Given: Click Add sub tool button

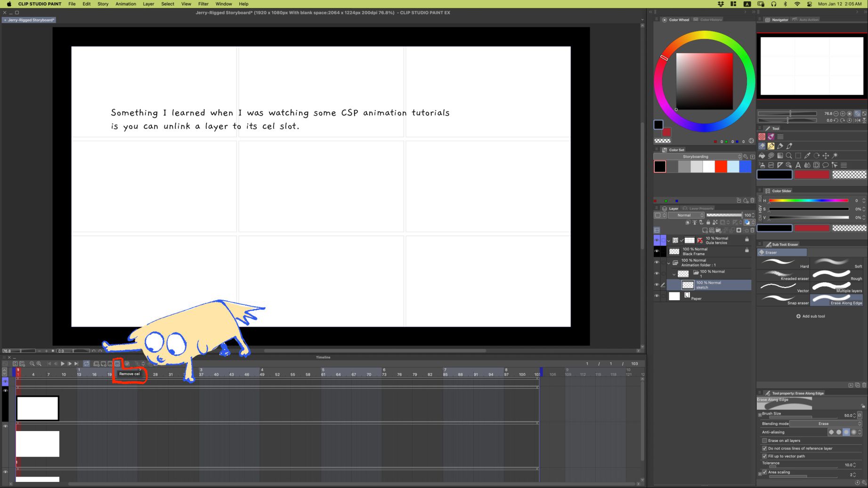Looking at the screenshot, I should [811, 316].
